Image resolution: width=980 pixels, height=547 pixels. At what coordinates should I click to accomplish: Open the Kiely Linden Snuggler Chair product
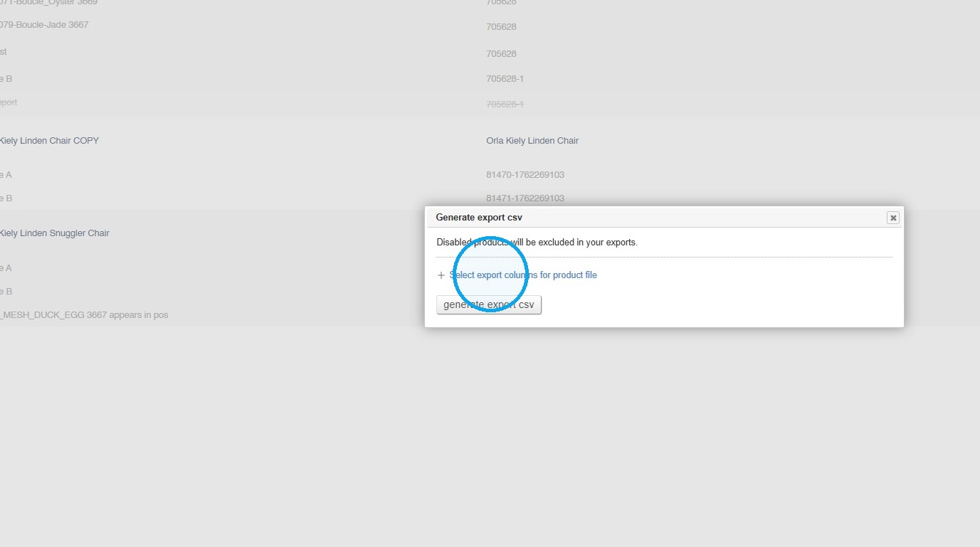54,233
